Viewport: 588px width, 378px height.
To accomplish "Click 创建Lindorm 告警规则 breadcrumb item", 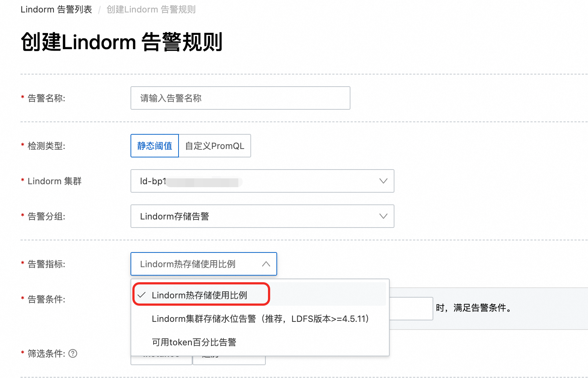I will click(151, 9).
